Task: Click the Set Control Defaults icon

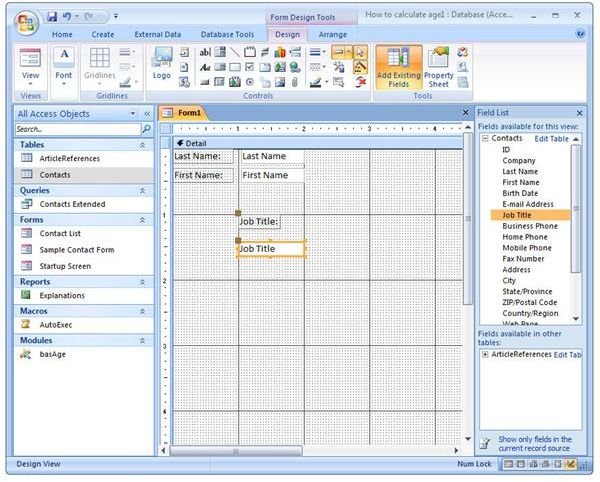Action: click(x=339, y=67)
